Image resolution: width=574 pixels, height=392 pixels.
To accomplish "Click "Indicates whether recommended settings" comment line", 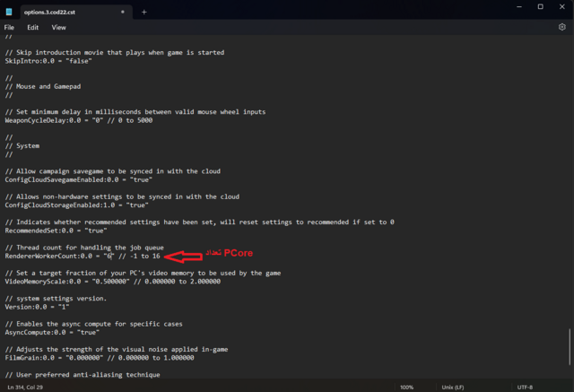I will click(x=199, y=222).
